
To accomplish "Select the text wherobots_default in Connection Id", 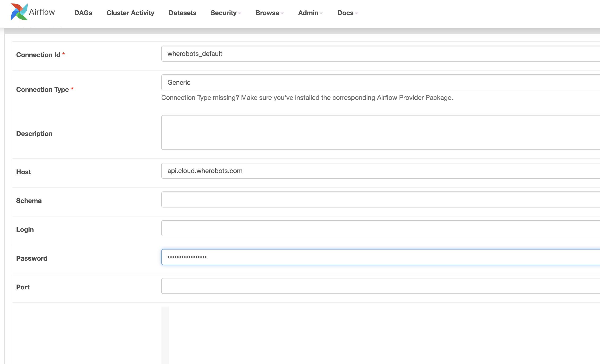I will tap(195, 54).
